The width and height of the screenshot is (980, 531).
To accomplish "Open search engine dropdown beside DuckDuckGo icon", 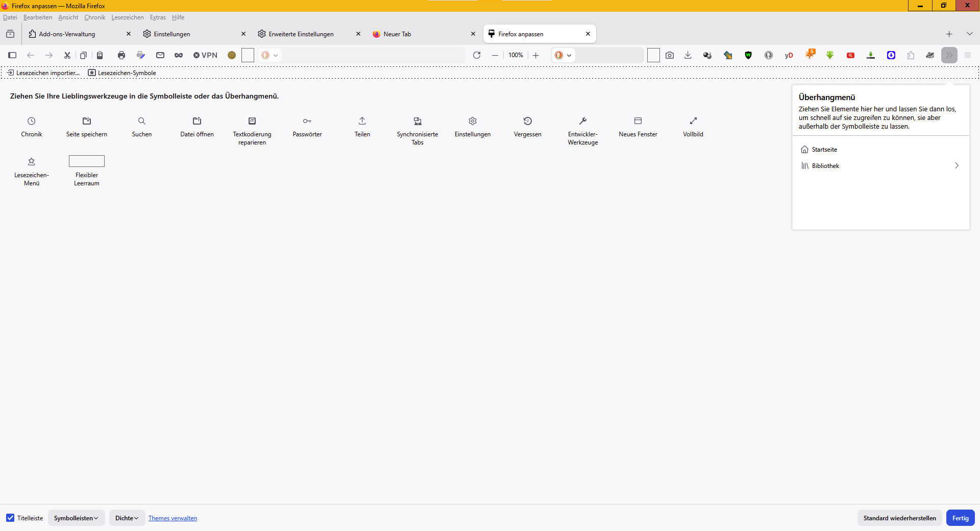I will [563, 55].
